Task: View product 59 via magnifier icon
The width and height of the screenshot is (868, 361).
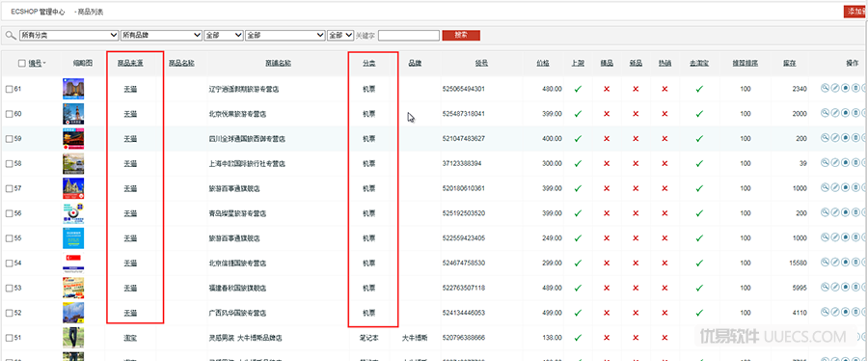Action: tap(825, 138)
